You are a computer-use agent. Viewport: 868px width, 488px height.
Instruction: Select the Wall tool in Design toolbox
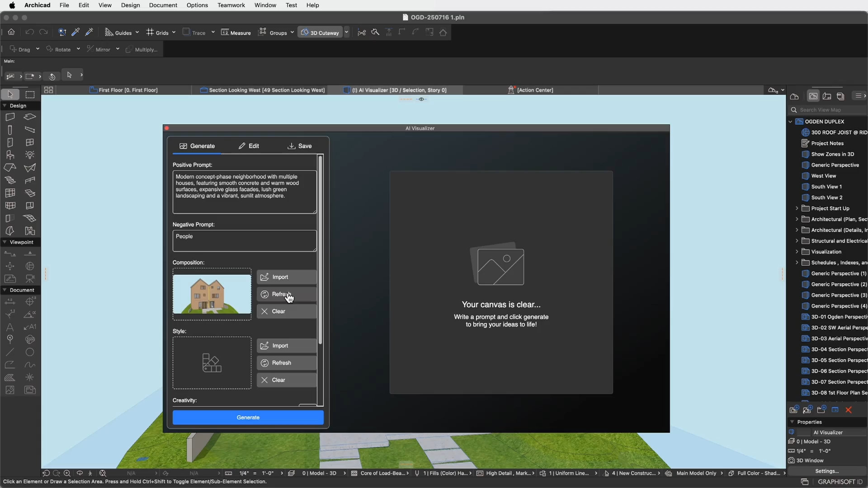tap(10, 117)
